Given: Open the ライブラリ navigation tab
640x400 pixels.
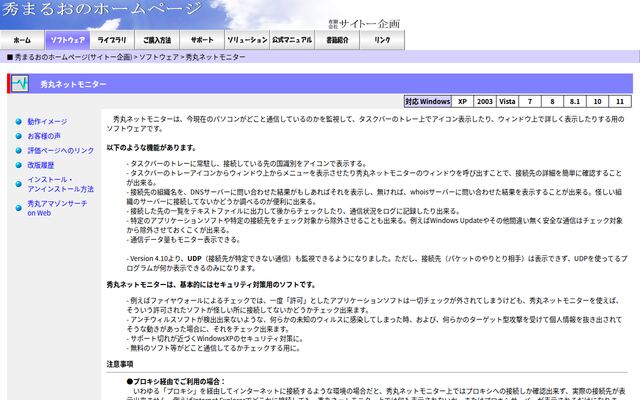Looking at the screenshot, I should pyautogui.click(x=112, y=40).
